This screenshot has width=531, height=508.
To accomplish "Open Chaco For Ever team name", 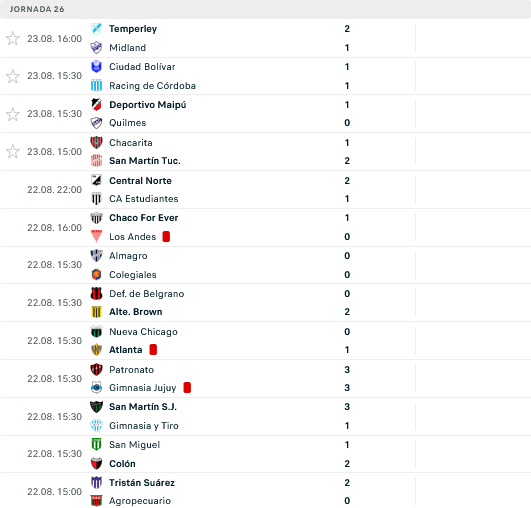I will (x=144, y=218).
